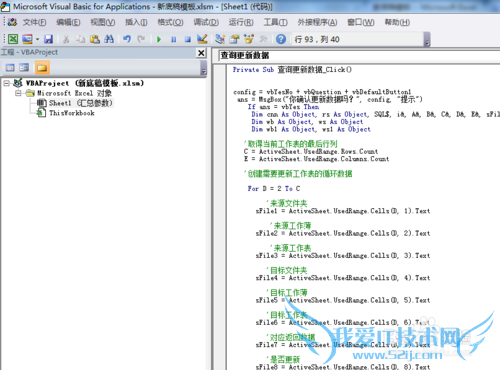Toggle Folders view in project panel
Image resolution: width=500 pixels, height=370 pixels.
pyautogui.click(x=42, y=68)
